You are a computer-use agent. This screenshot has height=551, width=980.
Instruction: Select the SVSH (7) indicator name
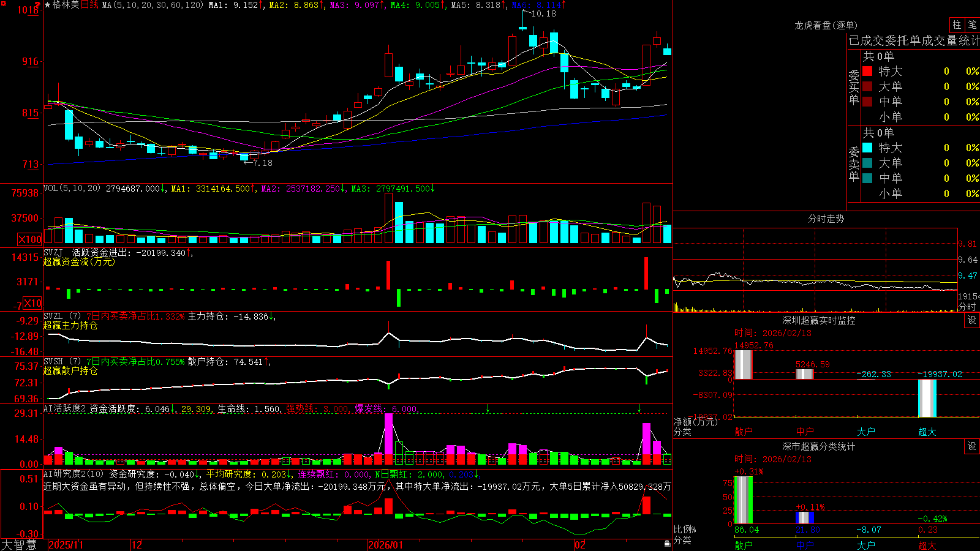tap(62, 362)
